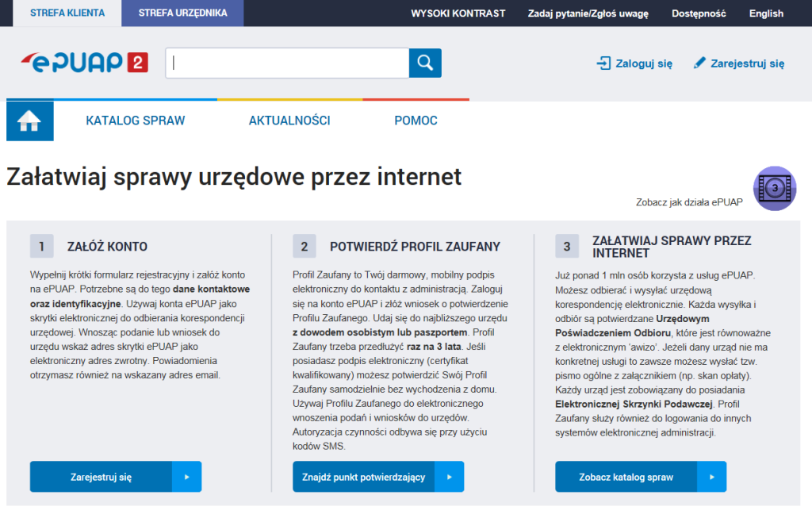Focus the search input field
This screenshot has height=518, width=812.
point(286,63)
